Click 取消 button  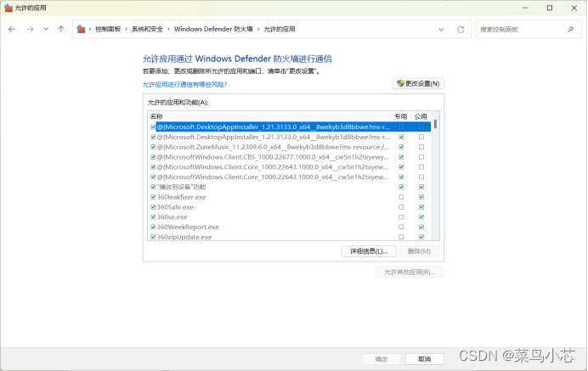(425, 359)
